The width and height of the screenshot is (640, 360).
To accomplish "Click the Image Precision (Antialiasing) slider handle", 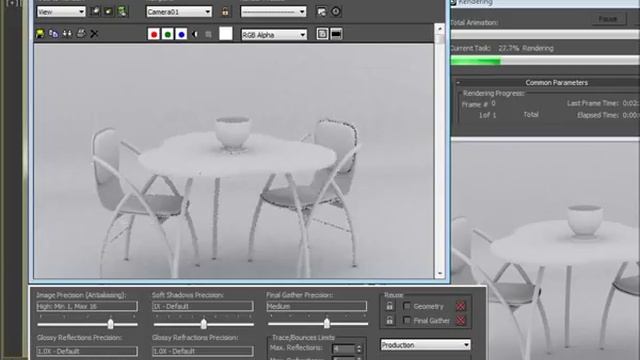I will pos(111,324).
